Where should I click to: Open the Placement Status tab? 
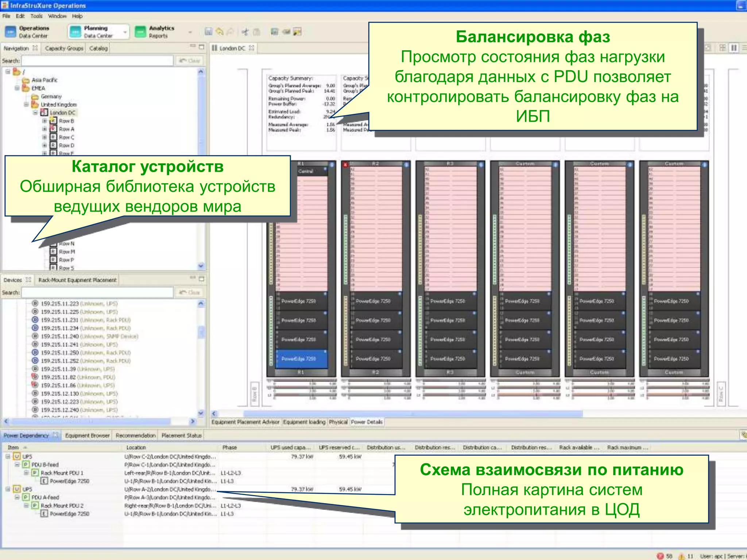click(181, 435)
